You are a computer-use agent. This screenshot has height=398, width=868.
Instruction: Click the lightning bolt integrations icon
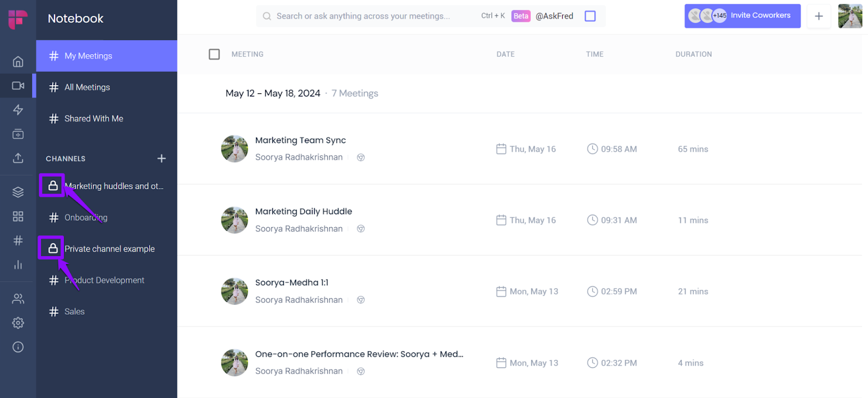18,110
